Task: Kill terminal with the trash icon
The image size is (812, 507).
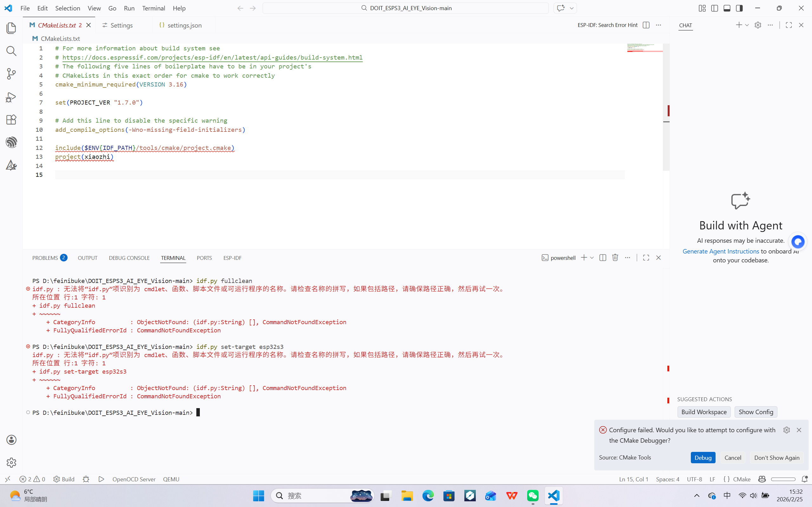Action: coord(615,258)
